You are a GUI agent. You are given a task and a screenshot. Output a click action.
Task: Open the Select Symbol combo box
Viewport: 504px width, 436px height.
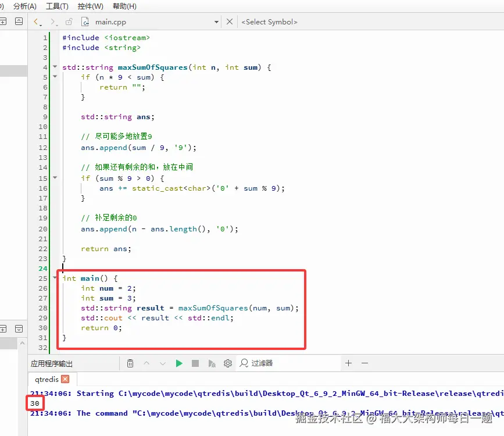(x=269, y=22)
